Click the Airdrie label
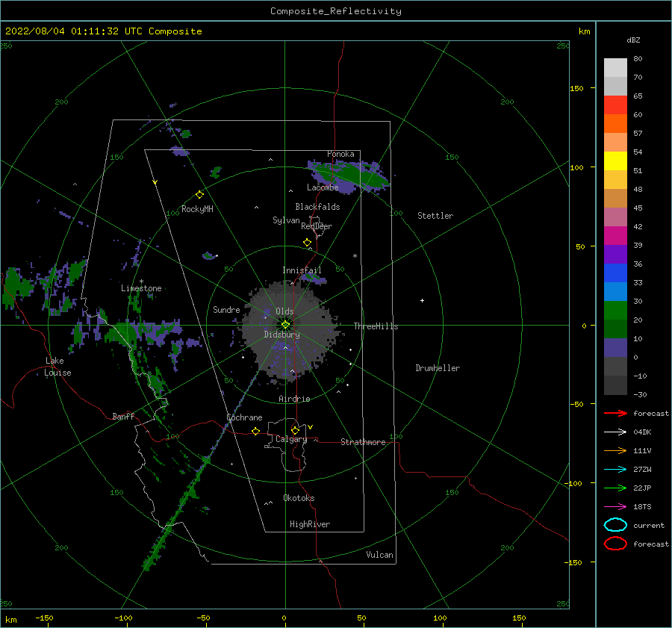The width and height of the screenshot is (672, 628). [294, 399]
